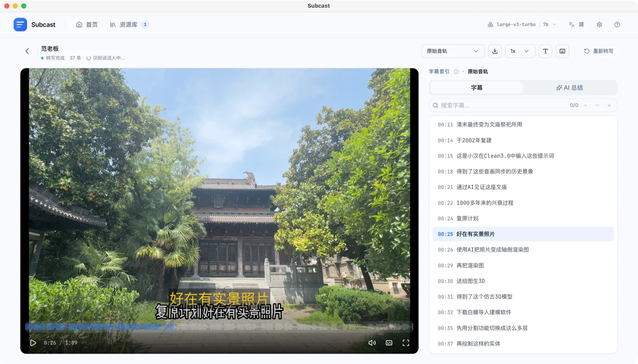This screenshot has width=638, height=364.
Task: Jump to subtitle 得到了这个仿古3D模型
Action: (x=523, y=297)
